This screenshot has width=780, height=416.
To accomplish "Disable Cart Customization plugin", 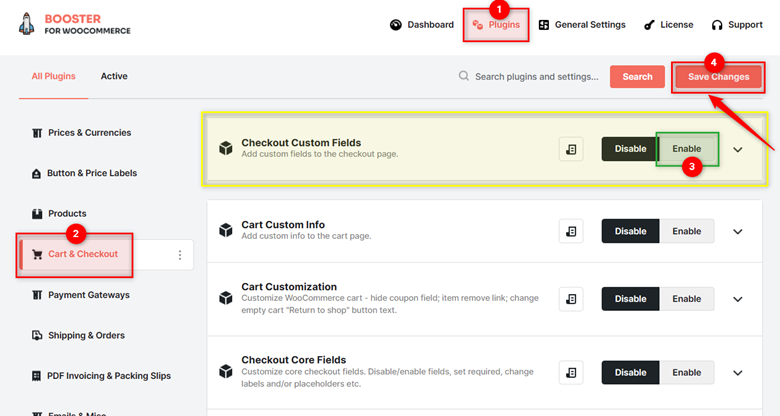I will click(x=630, y=299).
